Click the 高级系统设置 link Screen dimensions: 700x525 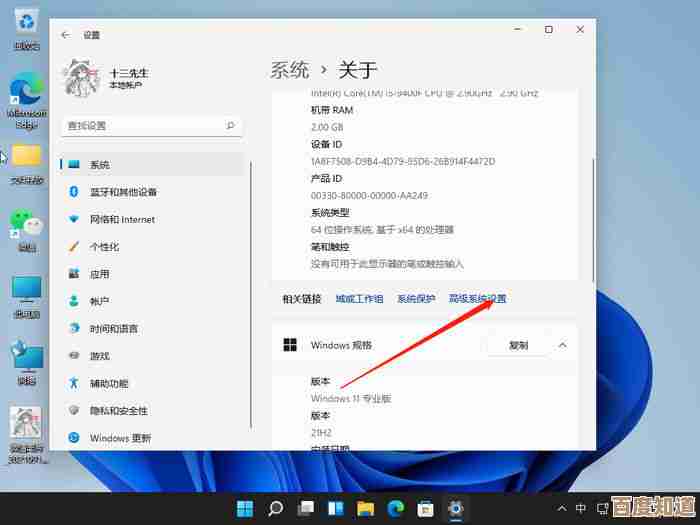pyautogui.click(x=477, y=299)
